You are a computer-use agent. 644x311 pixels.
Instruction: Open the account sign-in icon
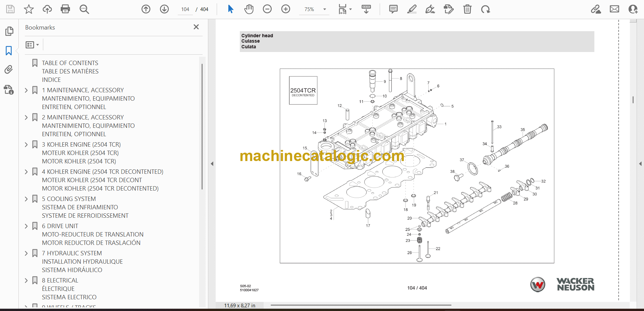click(633, 9)
